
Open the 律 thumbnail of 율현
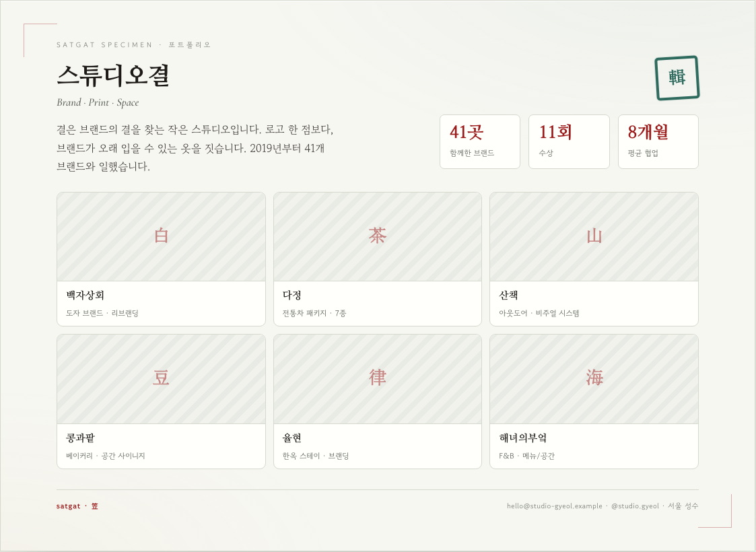(x=378, y=379)
